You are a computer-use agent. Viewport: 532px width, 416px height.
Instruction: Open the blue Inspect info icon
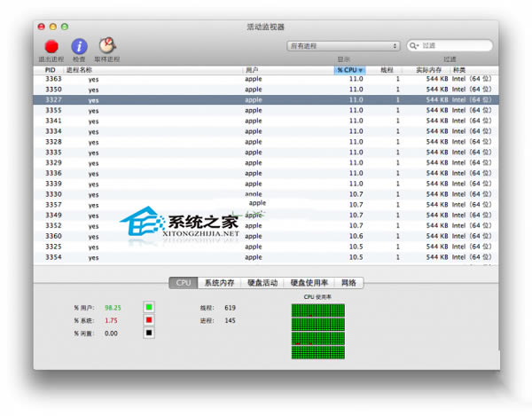click(79, 46)
